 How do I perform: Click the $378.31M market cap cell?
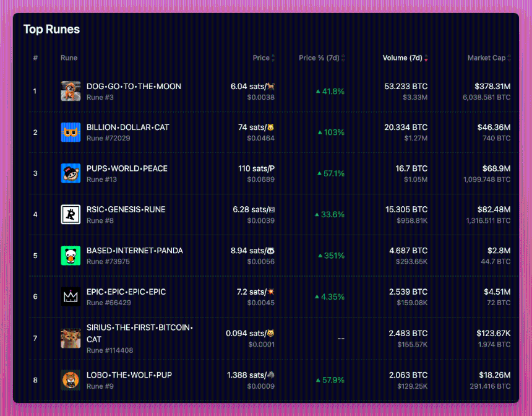[492, 86]
